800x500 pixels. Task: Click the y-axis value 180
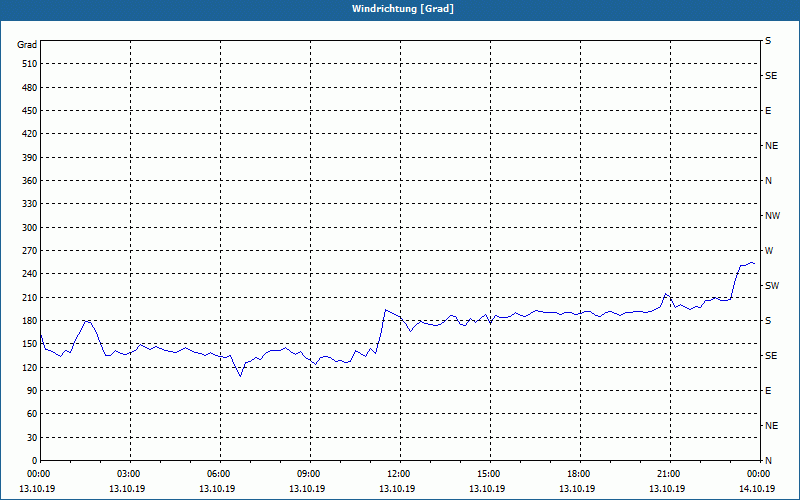click(30, 321)
